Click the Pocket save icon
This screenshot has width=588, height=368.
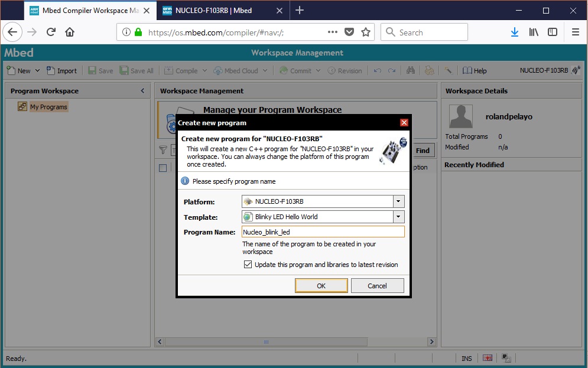349,32
